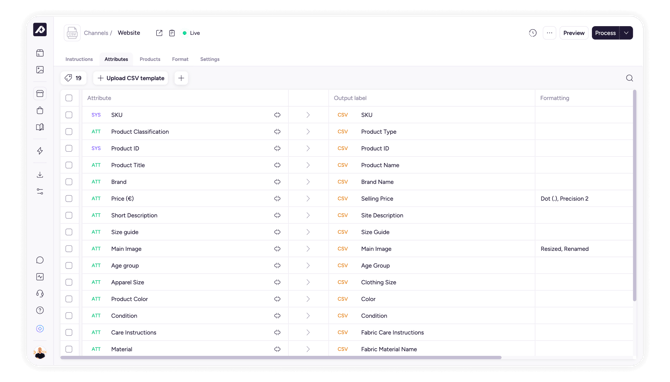Check the Care Instructions row checkbox
The height and width of the screenshot is (382, 670).
[x=69, y=332]
